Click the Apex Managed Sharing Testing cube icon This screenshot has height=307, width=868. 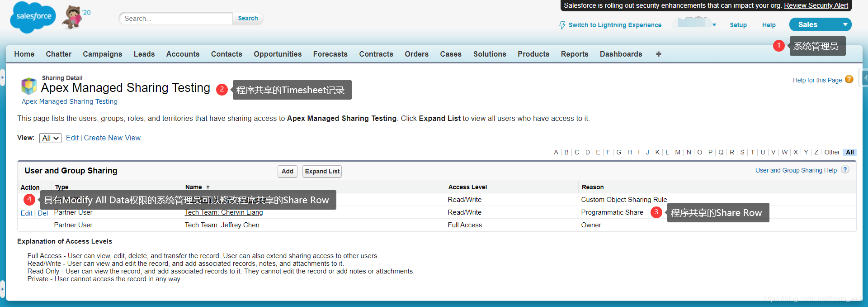pos(29,86)
